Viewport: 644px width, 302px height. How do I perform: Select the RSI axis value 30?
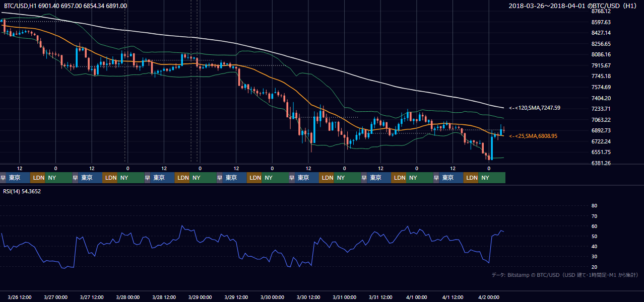click(x=594, y=257)
